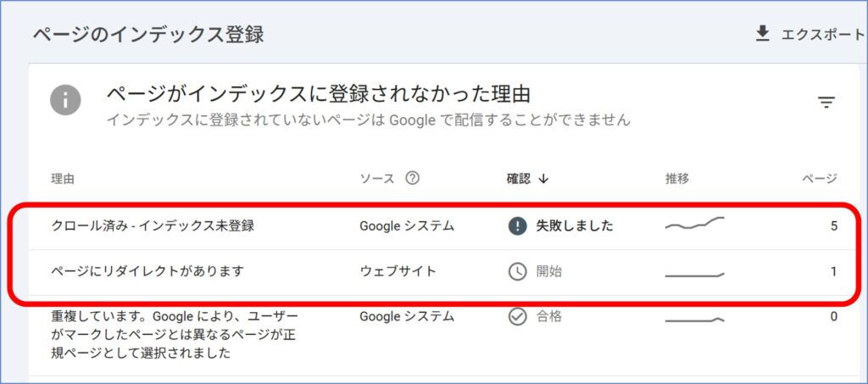This screenshot has width=868, height=384.
Task: Open the 重複しています duplicate page row
Action: point(442,336)
